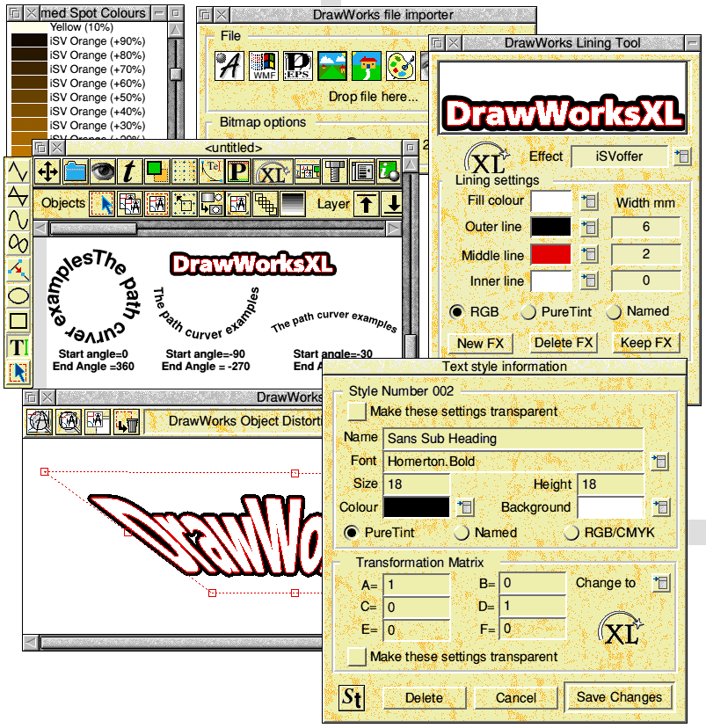Click the gradient fill icon in Objects row
The image size is (706, 728).
click(293, 203)
